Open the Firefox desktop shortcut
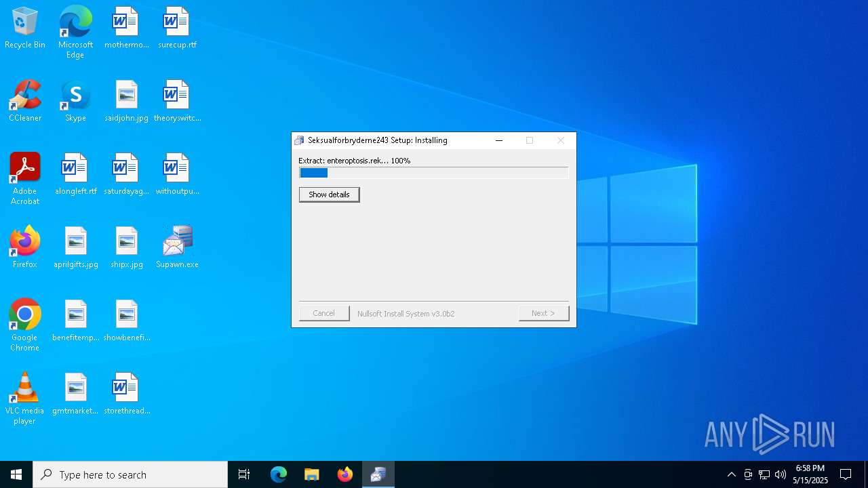Image resolution: width=868 pixels, height=488 pixels. pos(25,248)
